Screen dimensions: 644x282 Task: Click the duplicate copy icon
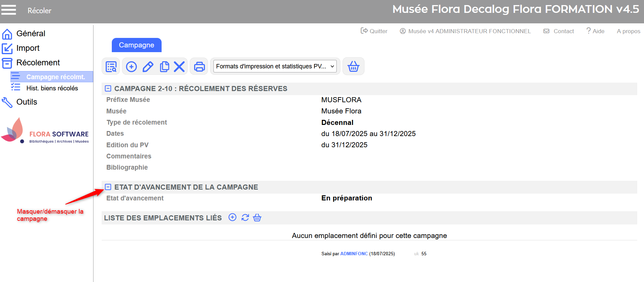click(x=164, y=67)
